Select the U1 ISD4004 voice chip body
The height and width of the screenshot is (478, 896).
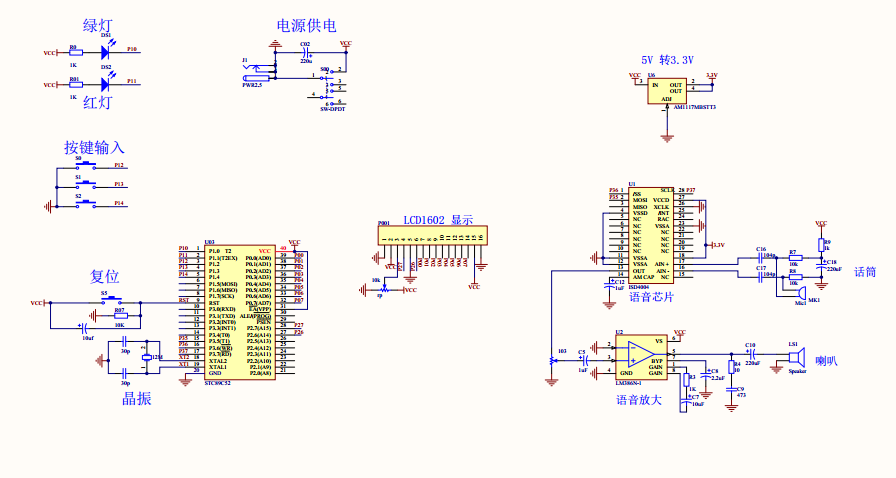(x=650, y=235)
